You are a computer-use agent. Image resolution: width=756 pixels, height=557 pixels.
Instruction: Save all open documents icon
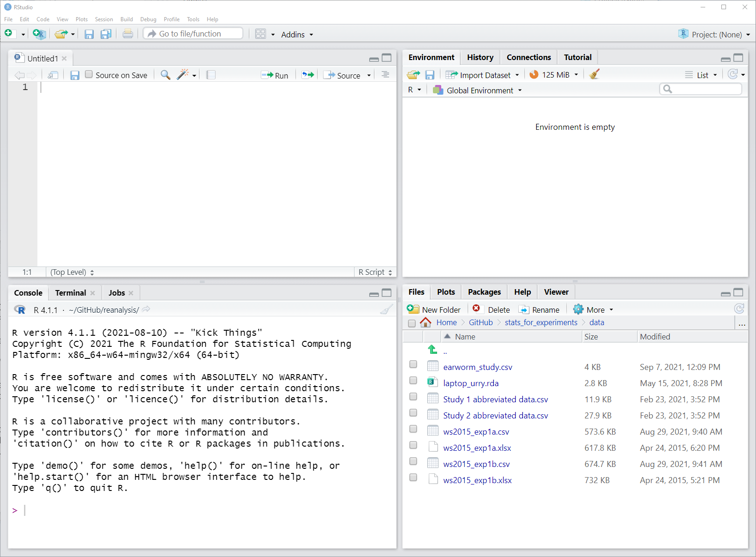click(106, 34)
